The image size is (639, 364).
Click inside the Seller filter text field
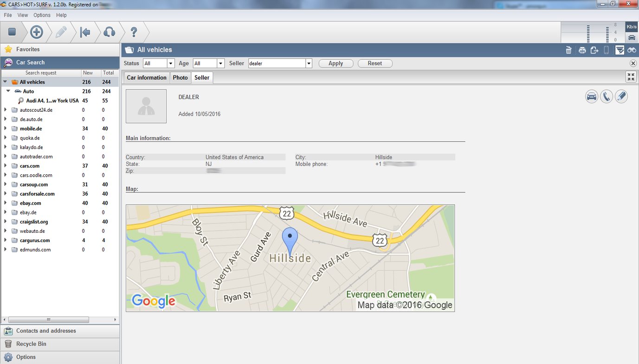point(277,64)
